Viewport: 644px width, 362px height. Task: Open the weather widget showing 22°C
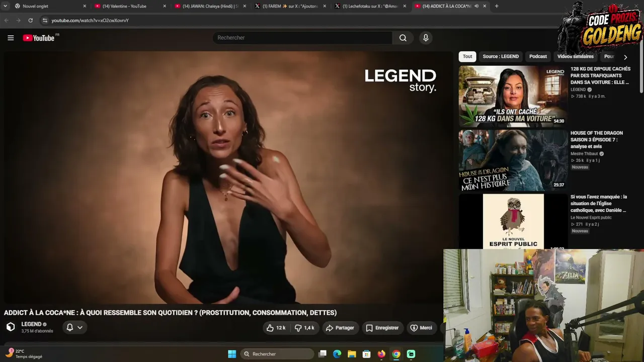tap(24, 354)
